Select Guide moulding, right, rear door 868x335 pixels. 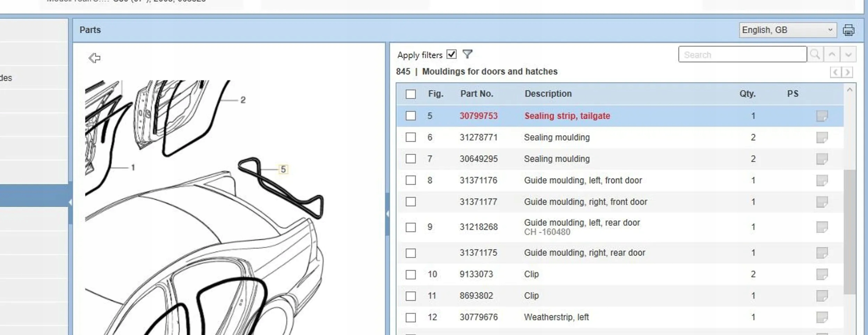click(585, 253)
